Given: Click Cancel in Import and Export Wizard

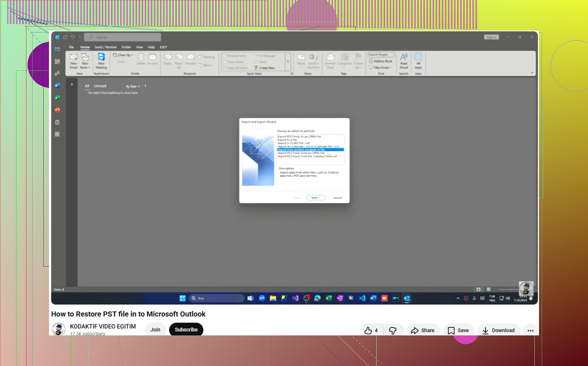Looking at the screenshot, I should (337, 198).
